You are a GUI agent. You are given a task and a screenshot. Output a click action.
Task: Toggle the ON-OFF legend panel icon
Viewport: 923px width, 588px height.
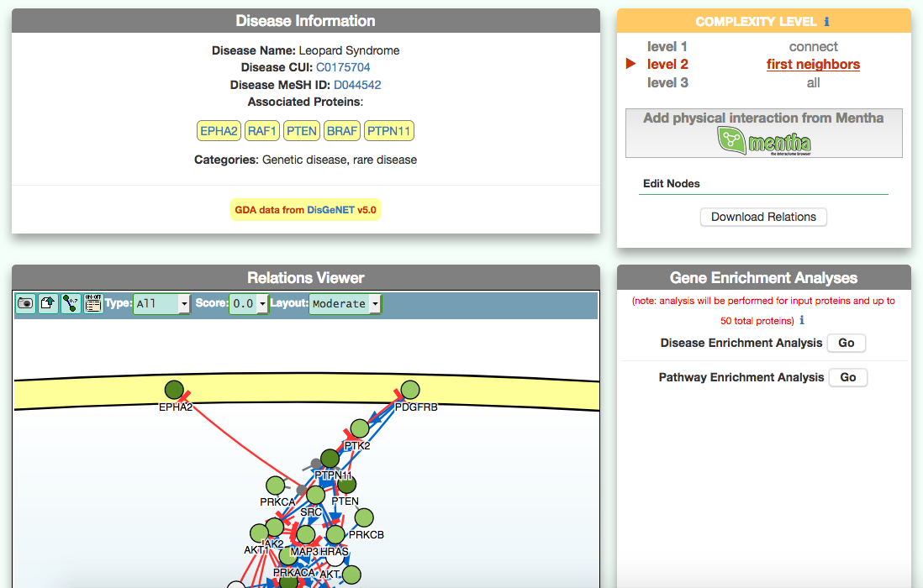tap(92, 304)
